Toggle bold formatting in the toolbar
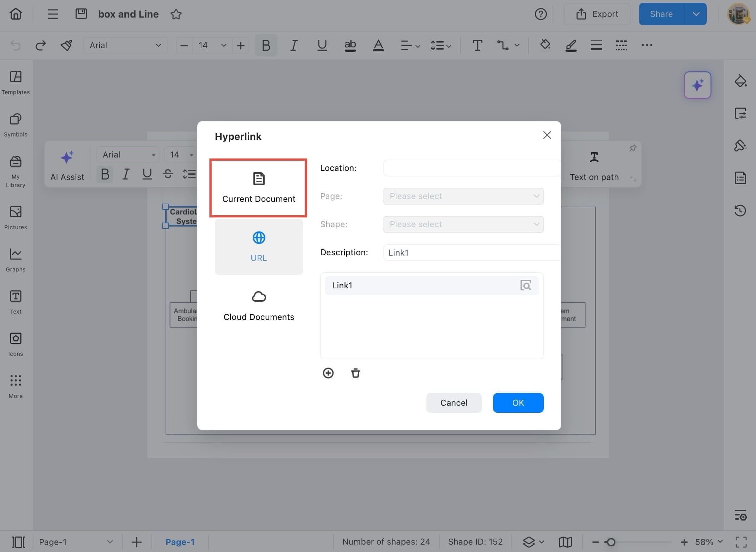 tap(266, 45)
